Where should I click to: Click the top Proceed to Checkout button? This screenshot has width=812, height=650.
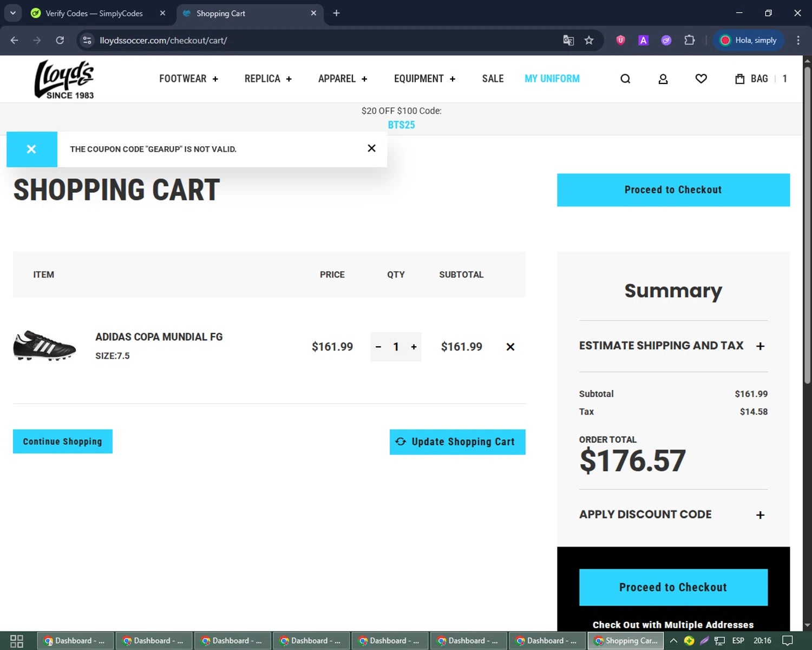tap(673, 190)
